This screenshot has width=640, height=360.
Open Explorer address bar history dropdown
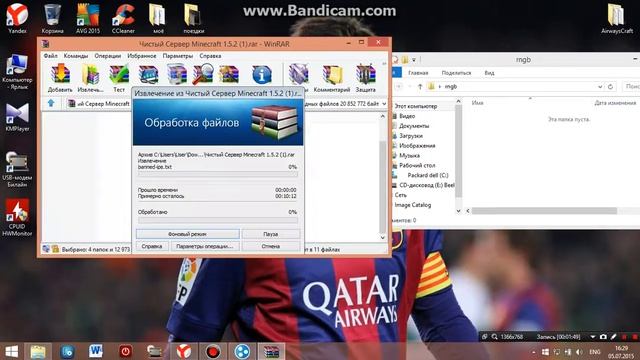pyautogui.click(x=600, y=87)
